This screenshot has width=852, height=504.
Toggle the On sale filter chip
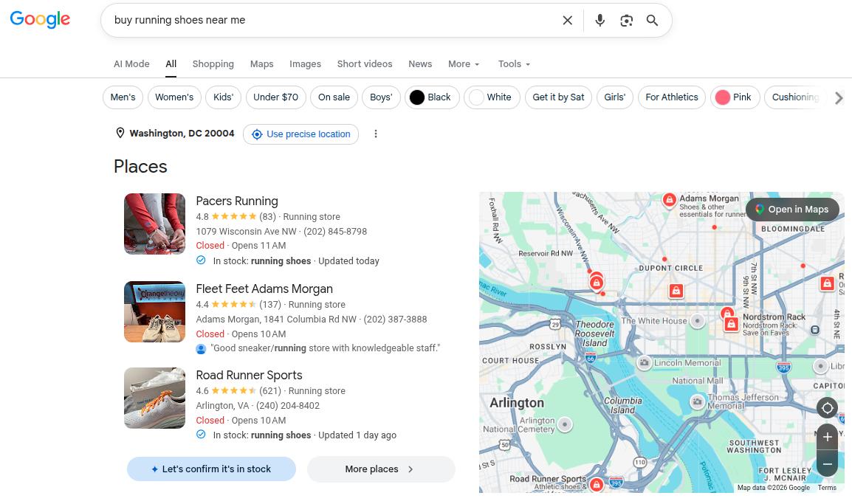pyautogui.click(x=334, y=97)
